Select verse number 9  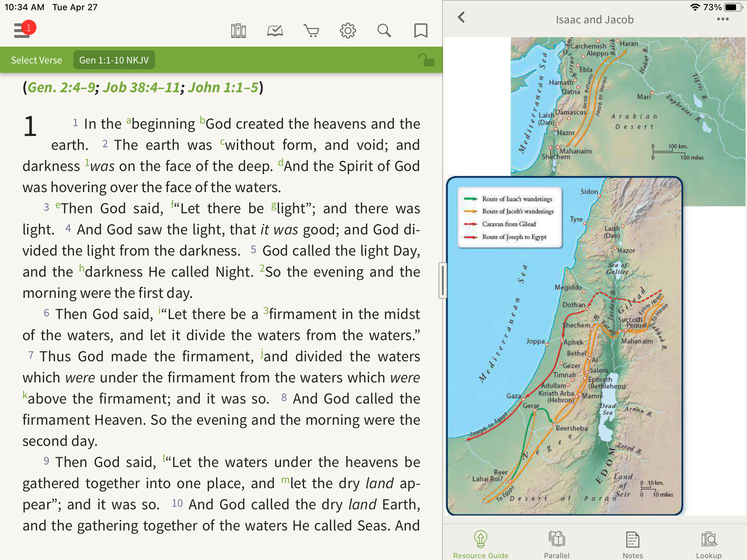click(46, 461)
